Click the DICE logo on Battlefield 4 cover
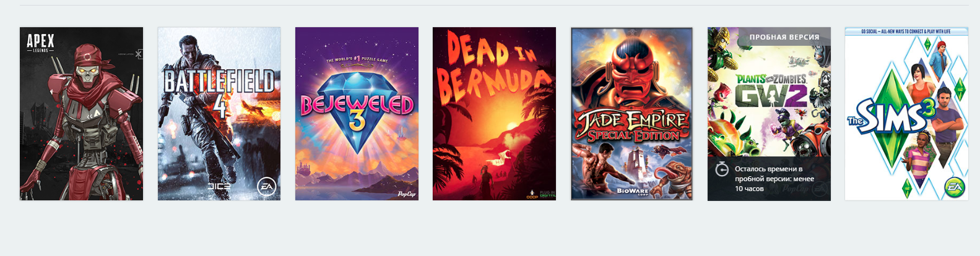Screen dimensions: 980x256 (x=219, y=187)
